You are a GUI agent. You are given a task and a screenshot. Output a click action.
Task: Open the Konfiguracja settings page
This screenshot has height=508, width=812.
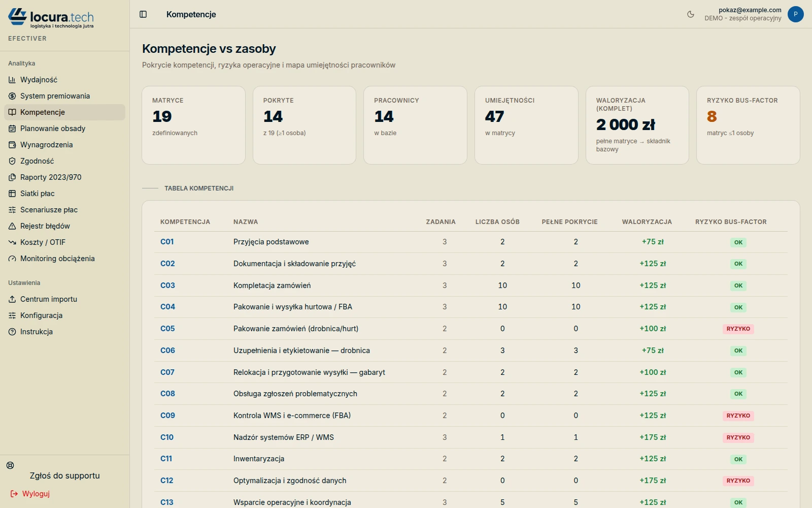64,315
